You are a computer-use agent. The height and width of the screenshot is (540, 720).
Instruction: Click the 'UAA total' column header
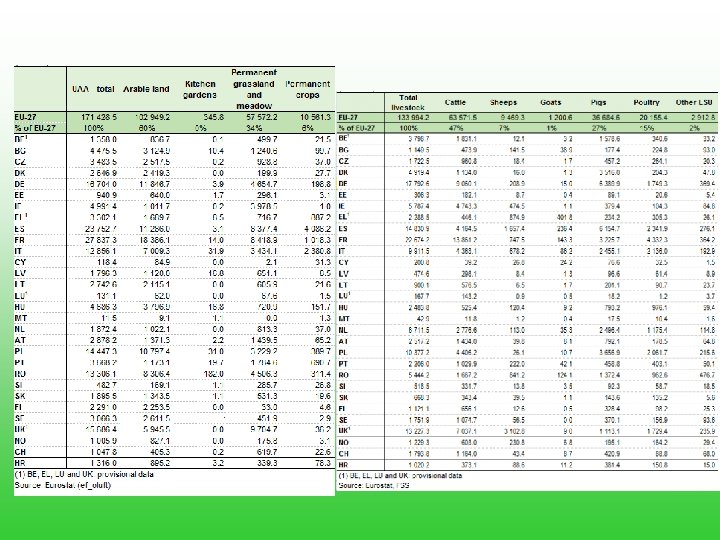93,89
